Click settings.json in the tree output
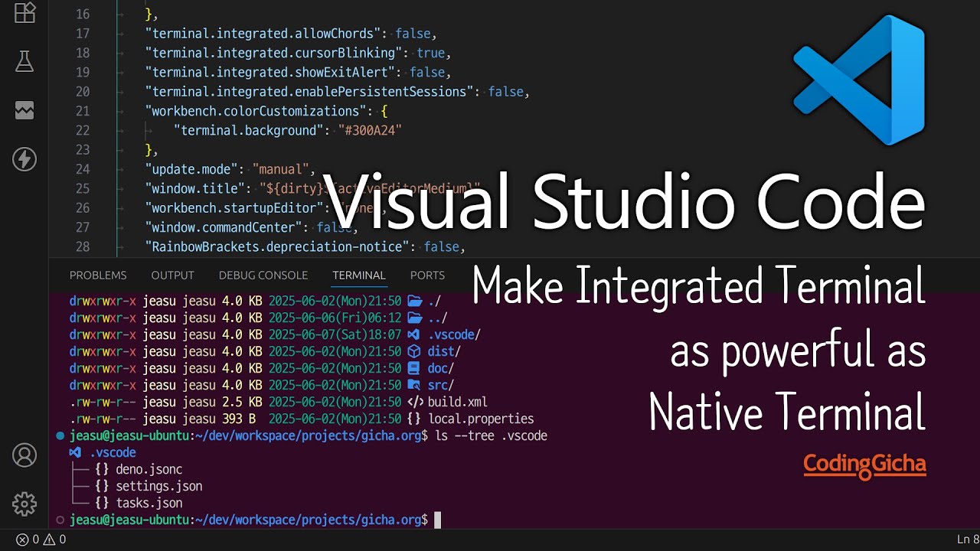 click(x=159, y=486)
